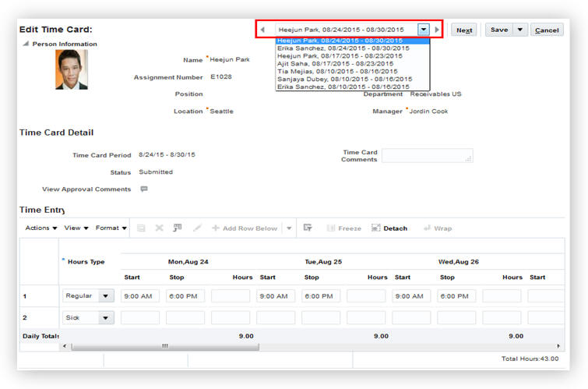
Task: Click the scrollbar right arrow
Action: [558, 346]
